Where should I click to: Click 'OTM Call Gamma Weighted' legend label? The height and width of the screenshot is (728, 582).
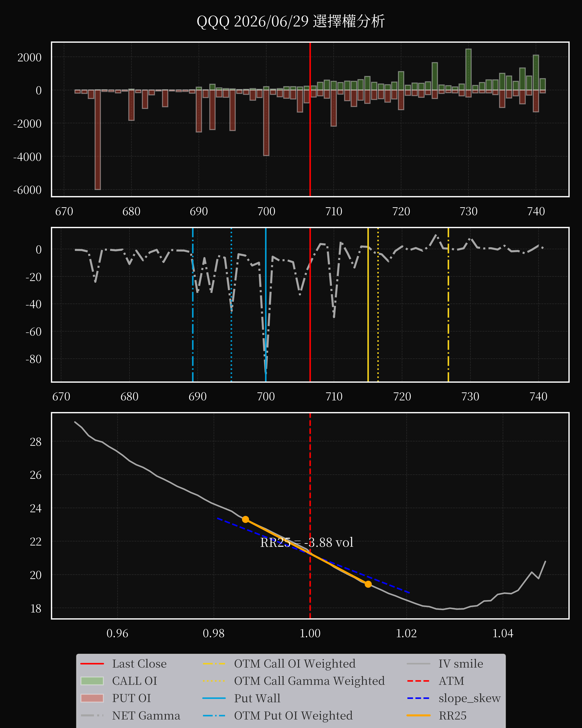coord(309,681)
